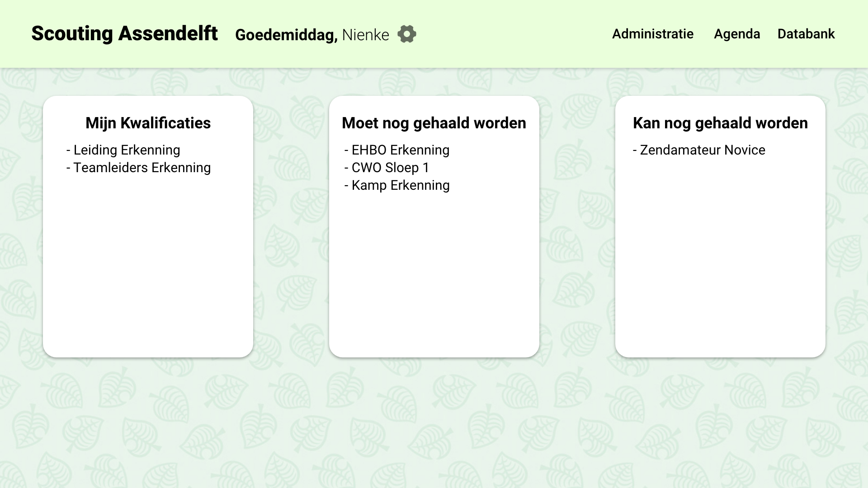This screenshot has width=868, height=488.
Task: Select the Teamleiders Erkenning qualification
Action: click(142, 168)
